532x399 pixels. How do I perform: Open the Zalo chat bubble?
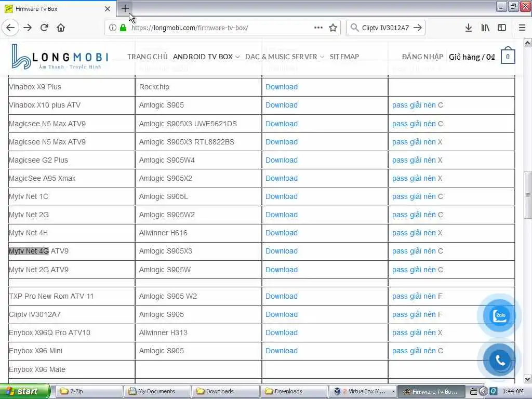point(499,315)
